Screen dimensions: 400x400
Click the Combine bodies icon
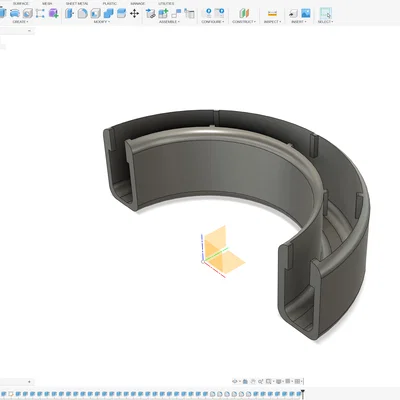(108, 13)
